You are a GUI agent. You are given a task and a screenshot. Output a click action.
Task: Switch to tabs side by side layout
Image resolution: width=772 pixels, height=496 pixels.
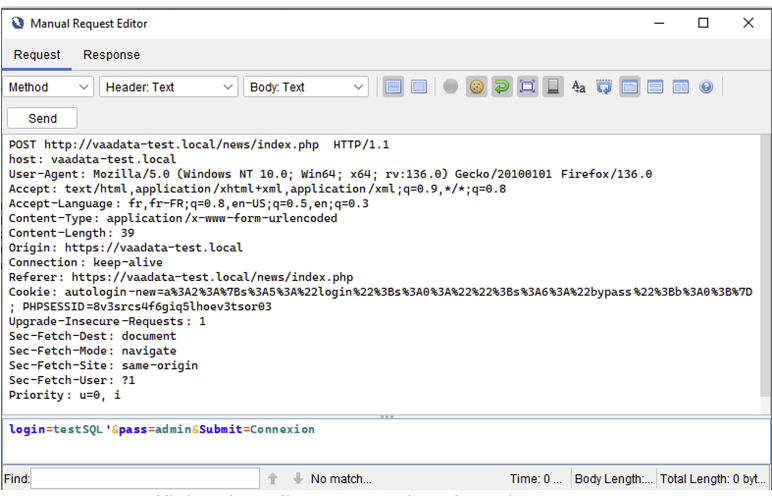point(681,87)
